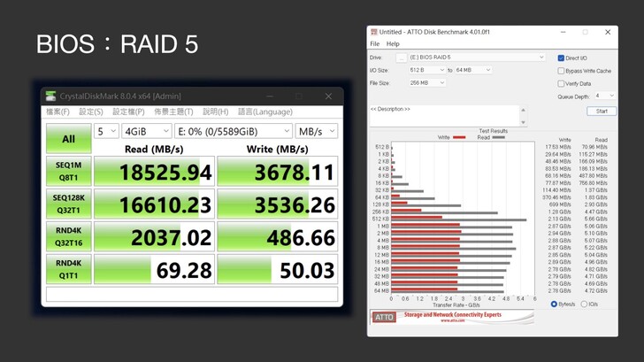The width and height of the screenshot is (644, 362).
Task: Run the SEQ1M Q8T1 test
Action: 69,172
